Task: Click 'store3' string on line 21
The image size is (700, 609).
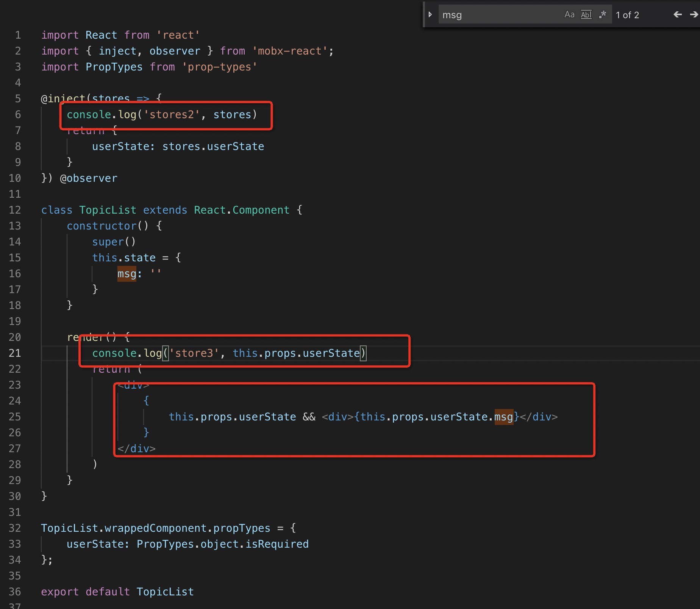Action: pos(194,353)
